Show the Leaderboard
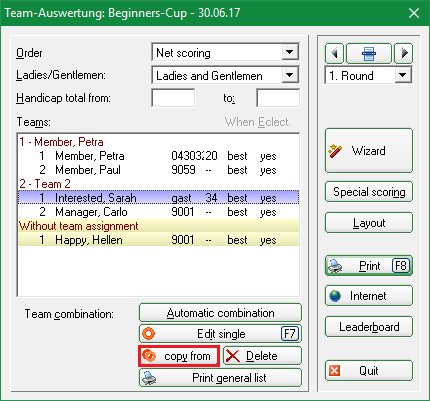 click(369, 327)
